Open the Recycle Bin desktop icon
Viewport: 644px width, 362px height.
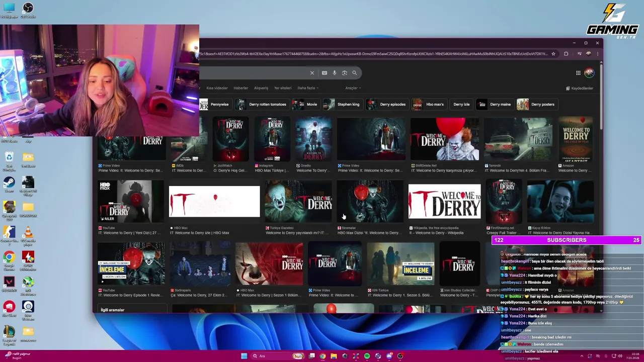(x=9, y=161)
